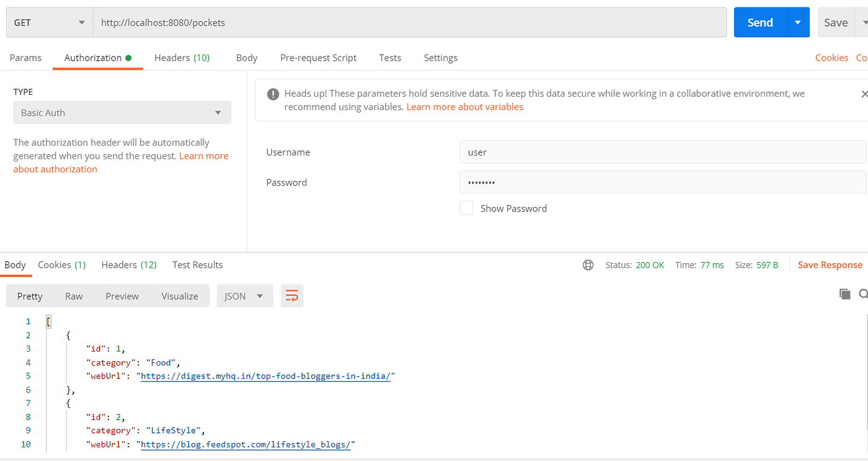This screenshot has height=461, width=868.
Task: Switch to the Pre-request Script tab
Action: (318, 58)
